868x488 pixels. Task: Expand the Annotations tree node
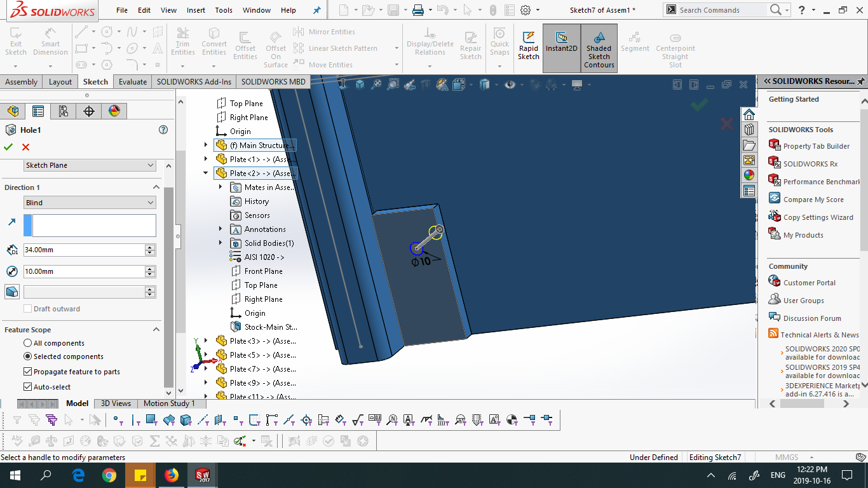click(220, 229)
